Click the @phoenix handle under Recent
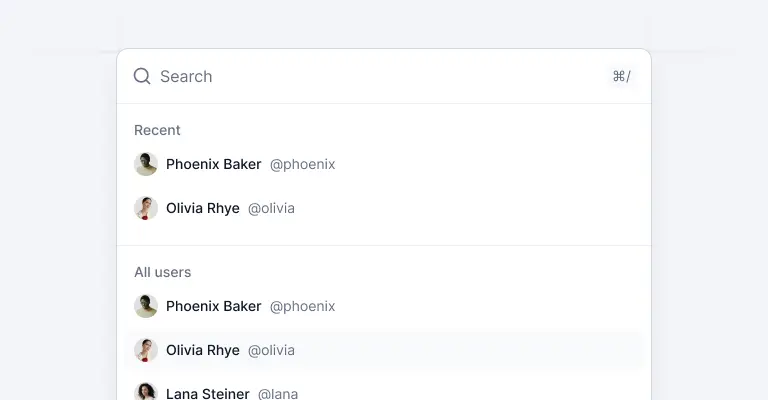This screenshot has height=400, width=768. point(302,164)
